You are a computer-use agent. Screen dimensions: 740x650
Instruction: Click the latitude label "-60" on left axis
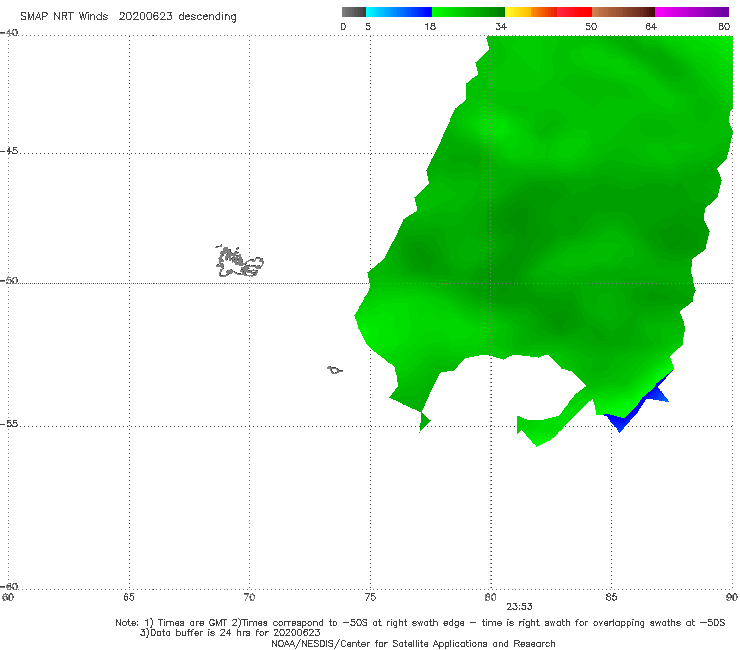(9, 586)
